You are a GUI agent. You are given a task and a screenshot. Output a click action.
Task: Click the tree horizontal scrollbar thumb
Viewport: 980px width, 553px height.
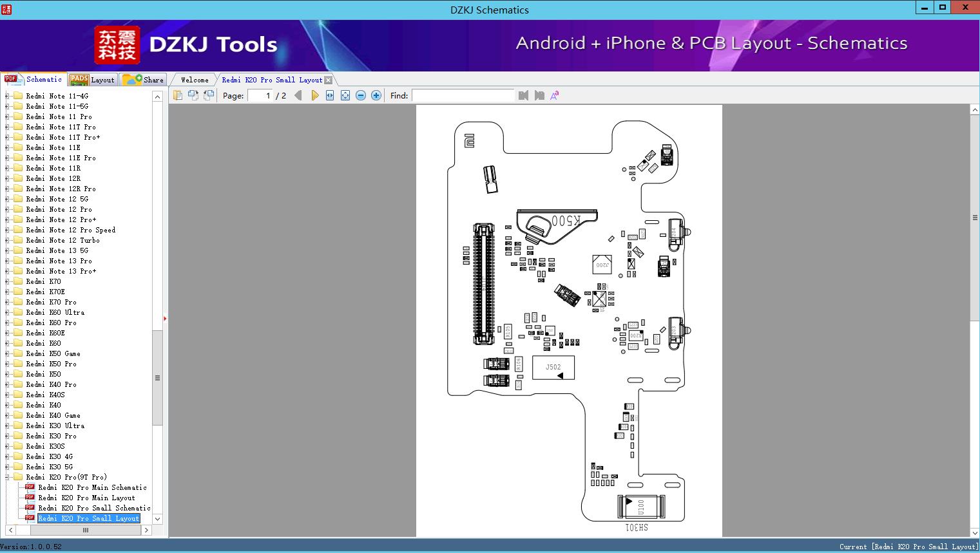(85, 530)
